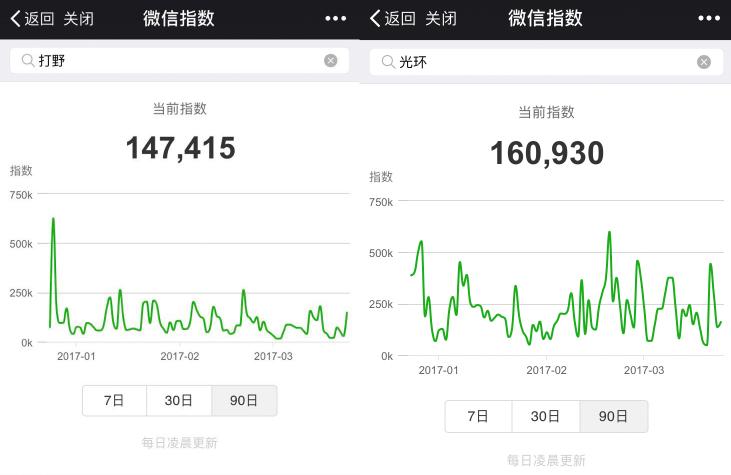This screenshot has height=475, width=731.
Task: Tap 关闭 on the 光环 screen
Action: [x=441, y=19]
